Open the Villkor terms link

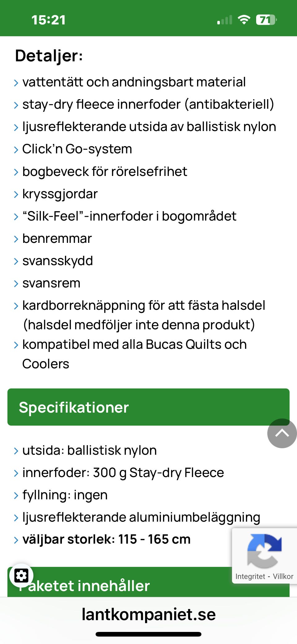coord(283,576)
